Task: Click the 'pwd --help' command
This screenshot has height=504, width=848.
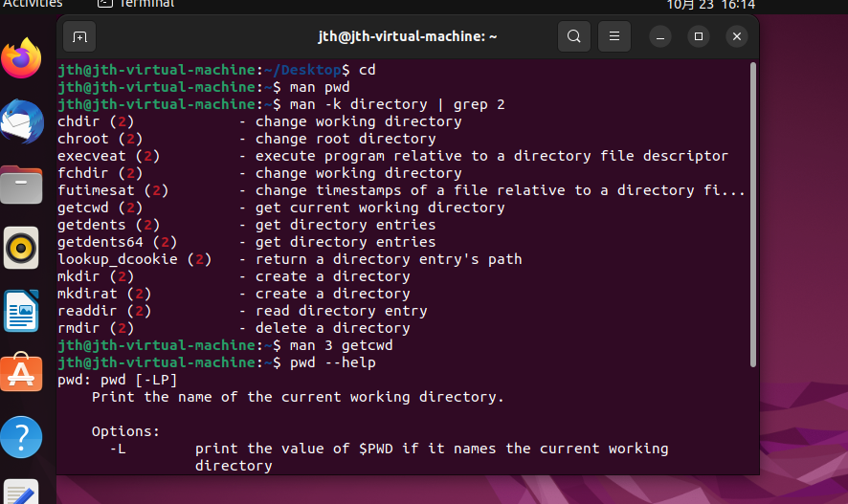Action: pyautogui.click(x=333, y=363)
